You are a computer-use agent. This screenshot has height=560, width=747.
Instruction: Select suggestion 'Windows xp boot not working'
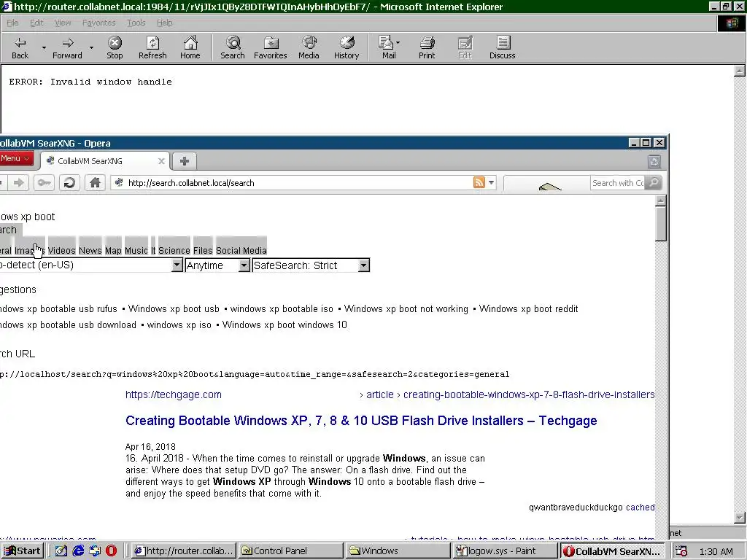[406, 308]
